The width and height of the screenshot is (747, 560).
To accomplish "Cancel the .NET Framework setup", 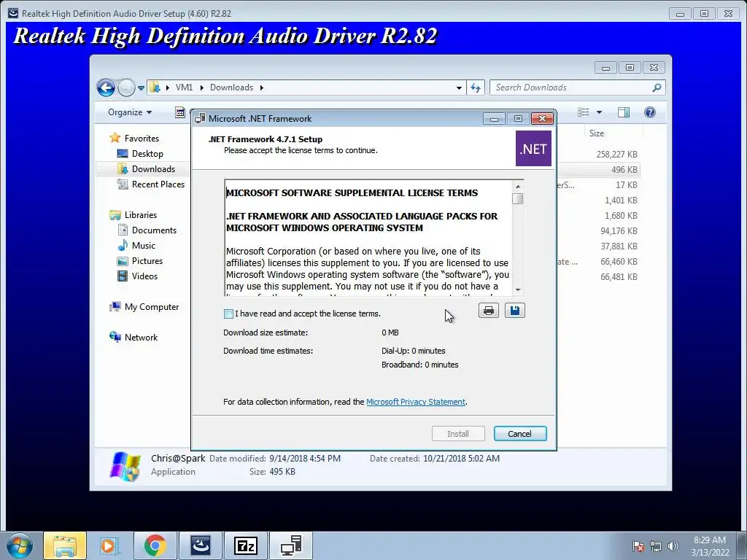I will pyautogui.click(x=519, y=434).
